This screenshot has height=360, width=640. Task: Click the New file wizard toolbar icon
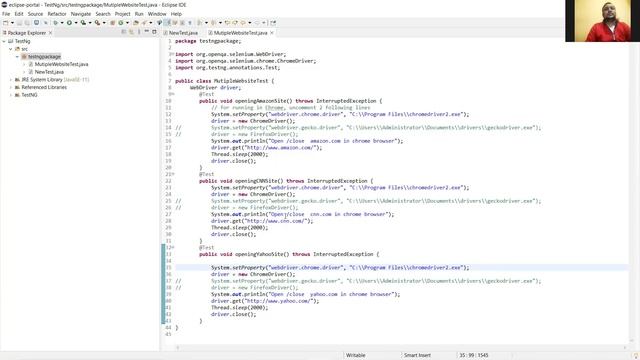[x=5, y=23]
